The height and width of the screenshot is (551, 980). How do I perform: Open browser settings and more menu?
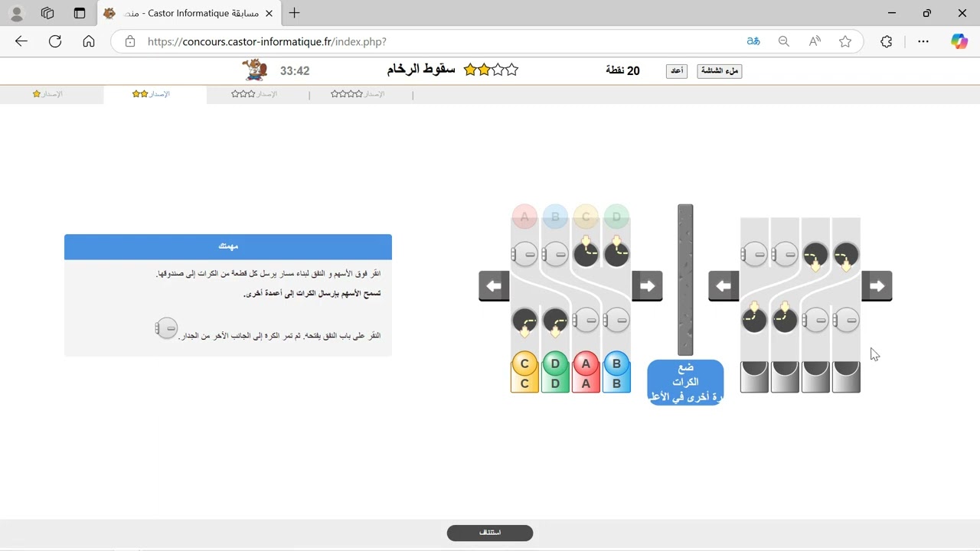(x=923, y=41)
